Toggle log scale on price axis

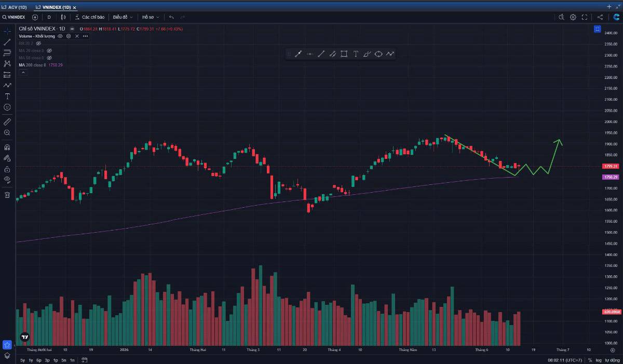[x=598, y=360]
